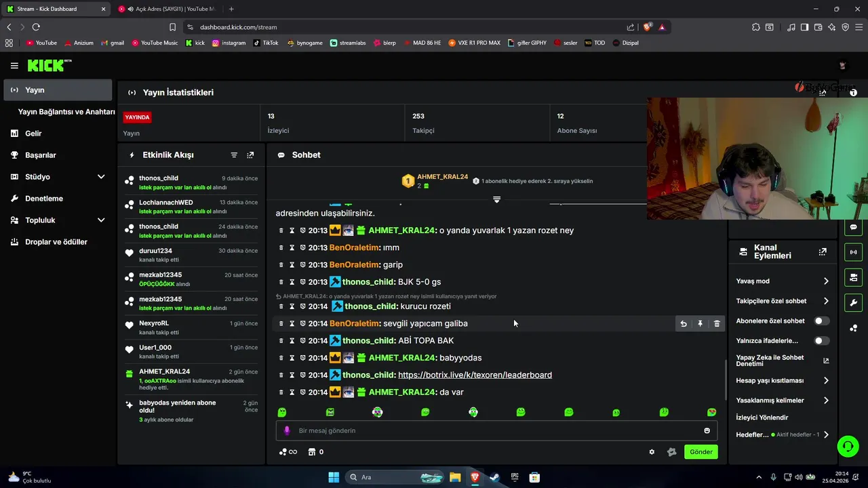
Task: Click the trash icon on 'da var' message
Action: (x=281, y=392)
